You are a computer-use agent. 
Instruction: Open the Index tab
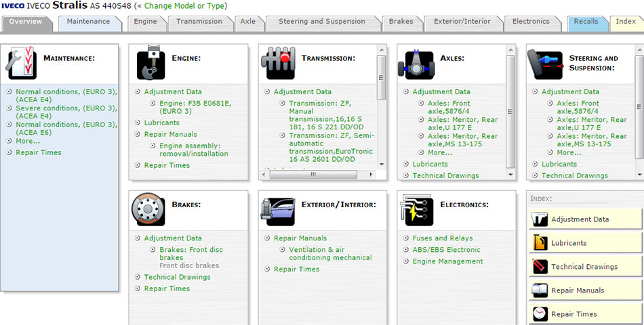tap(627, 23)
